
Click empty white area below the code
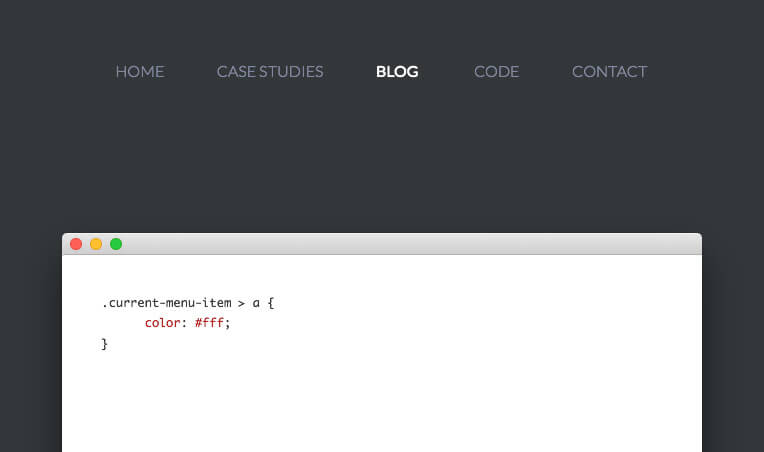[400, 400]
